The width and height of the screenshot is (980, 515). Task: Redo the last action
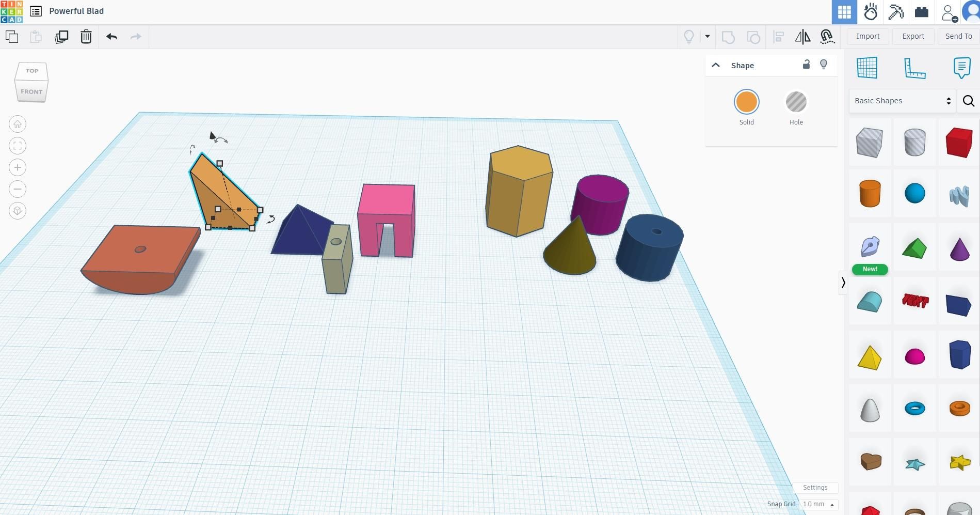[x=136, y=37]
